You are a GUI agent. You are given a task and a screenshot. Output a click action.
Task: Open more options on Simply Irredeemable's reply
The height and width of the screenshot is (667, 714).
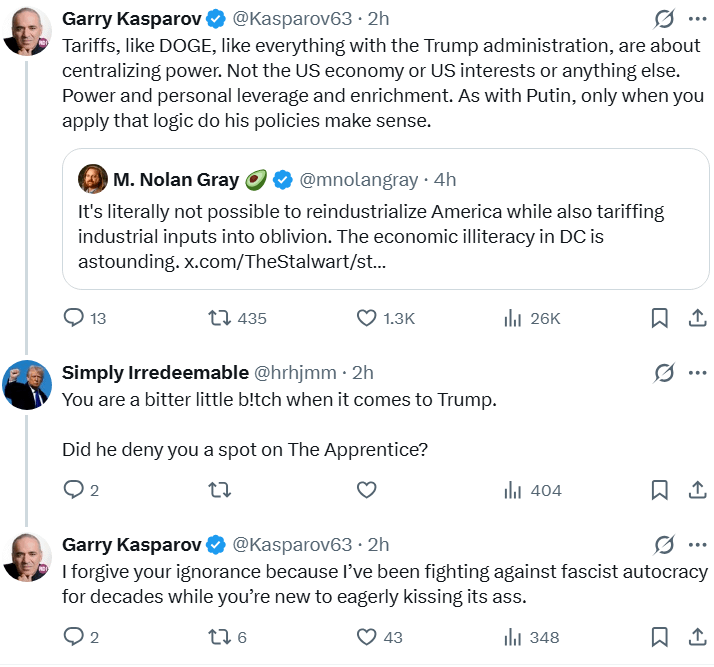pos(698,372)
